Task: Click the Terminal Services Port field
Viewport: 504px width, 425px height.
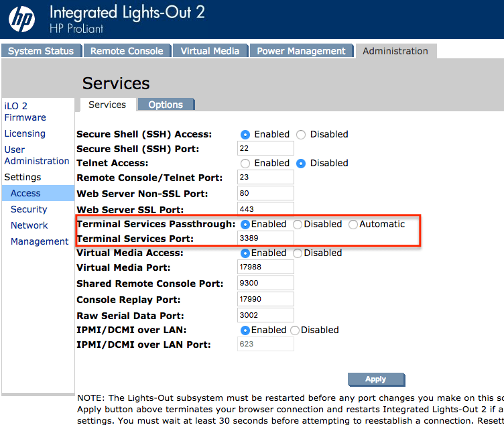Action: [265, 238]
